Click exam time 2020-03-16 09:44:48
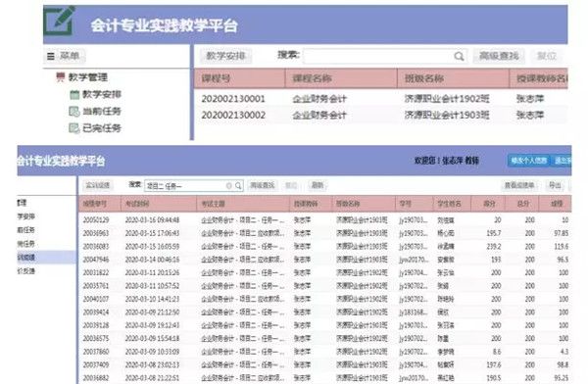 (x=152, y=219)
